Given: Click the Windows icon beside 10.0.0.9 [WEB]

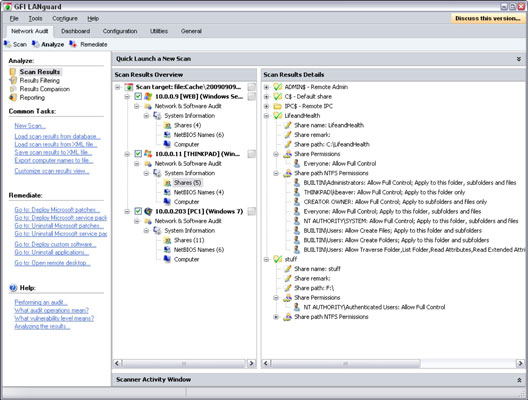Looking at the screenshot, I should click(148, 96).
